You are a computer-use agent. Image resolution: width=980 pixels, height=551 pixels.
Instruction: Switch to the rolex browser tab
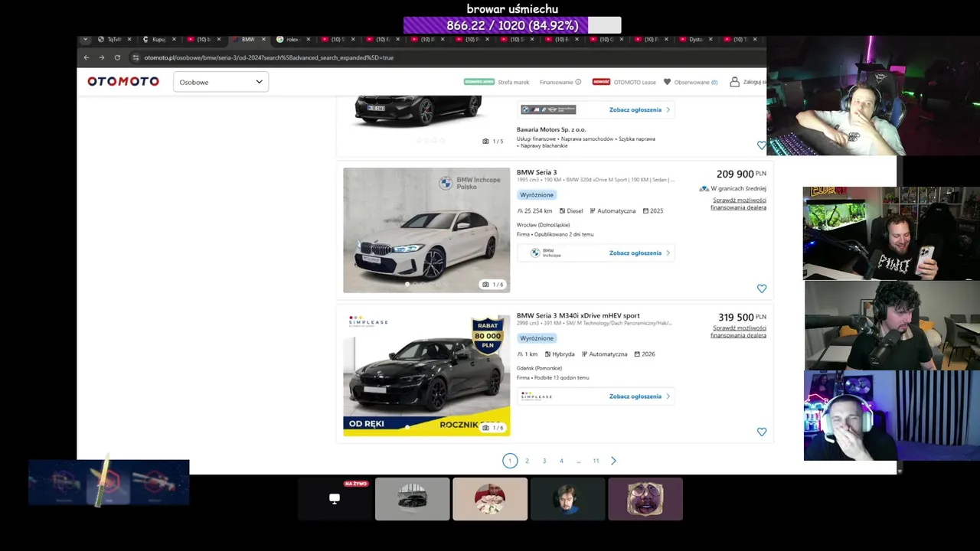tap(292, 39)
